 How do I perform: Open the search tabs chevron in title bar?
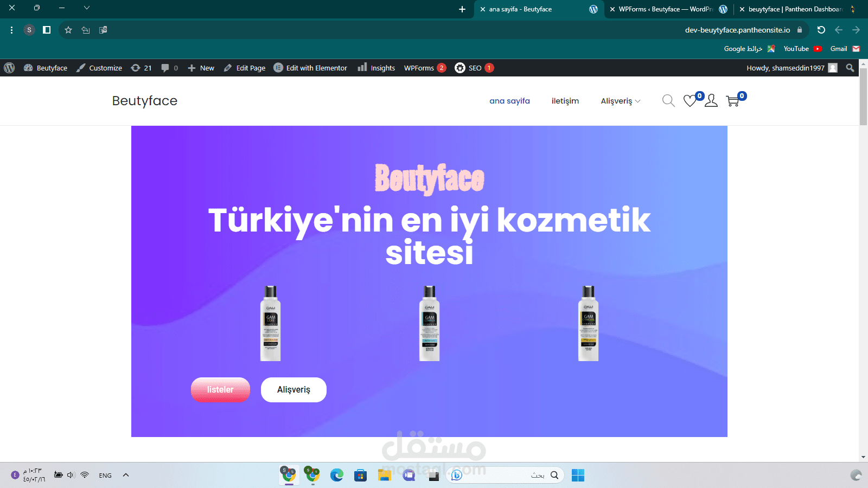(x=87, y=8)
